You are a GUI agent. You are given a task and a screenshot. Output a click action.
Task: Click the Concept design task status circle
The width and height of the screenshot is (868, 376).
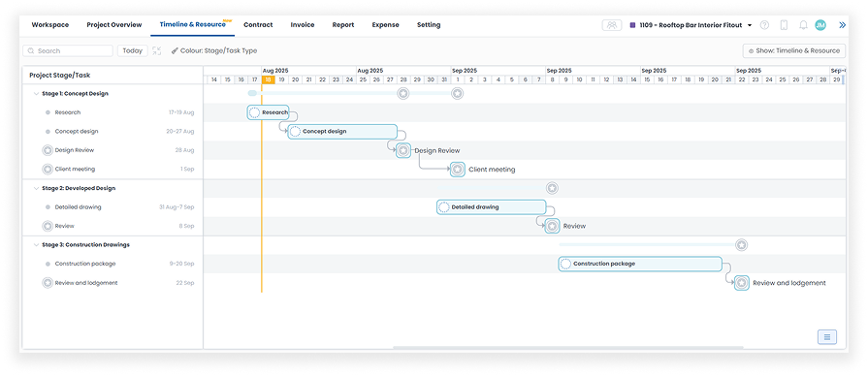click(x=295, y=132)
